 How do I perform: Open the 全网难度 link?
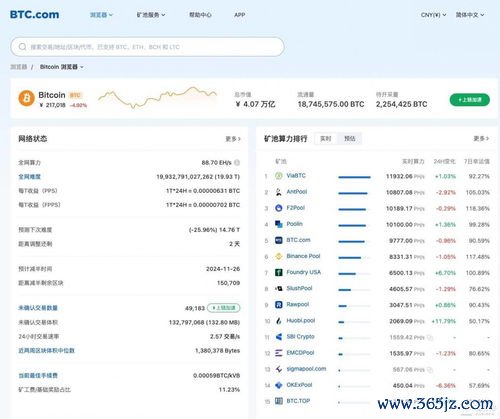(x=29, y=177)
